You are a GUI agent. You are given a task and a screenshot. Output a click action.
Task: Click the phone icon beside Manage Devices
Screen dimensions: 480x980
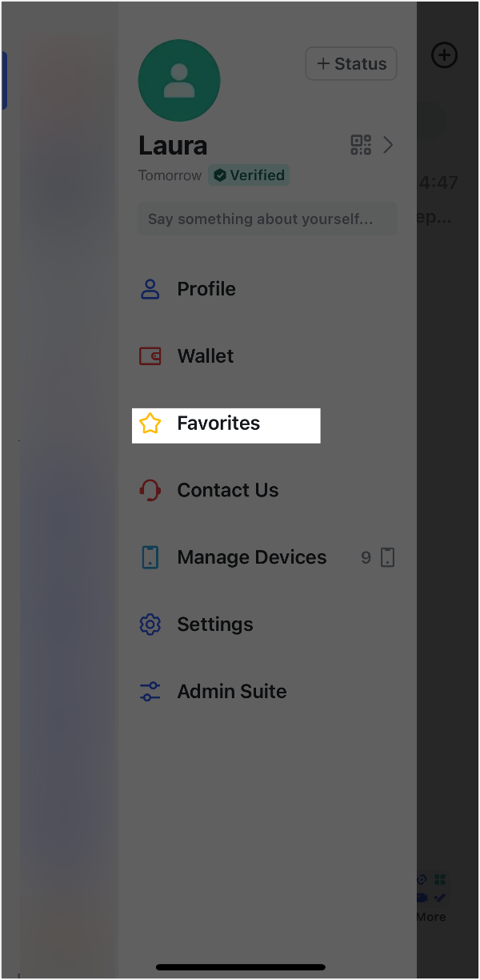[150, 556]
